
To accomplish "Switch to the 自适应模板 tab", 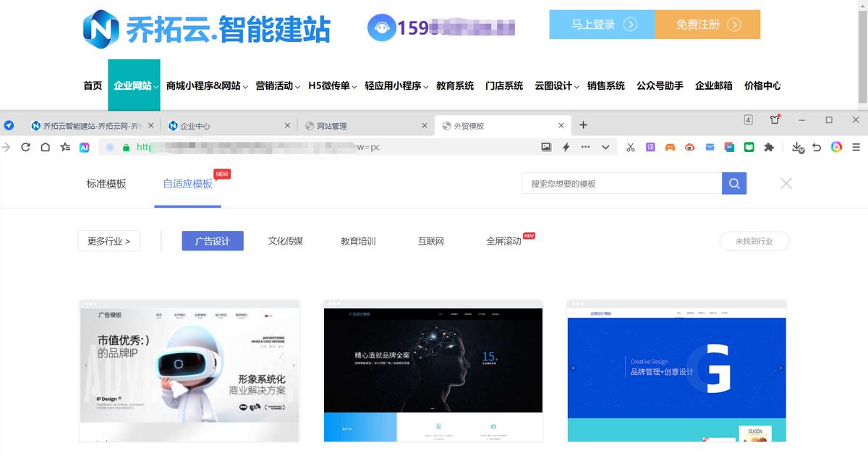I will point(188,184).
